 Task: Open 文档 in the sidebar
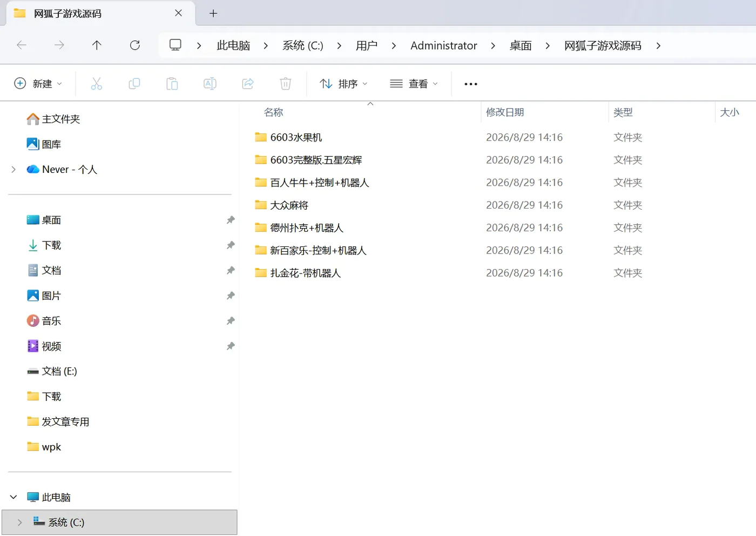pyautogui.click(x=44, y=270)
